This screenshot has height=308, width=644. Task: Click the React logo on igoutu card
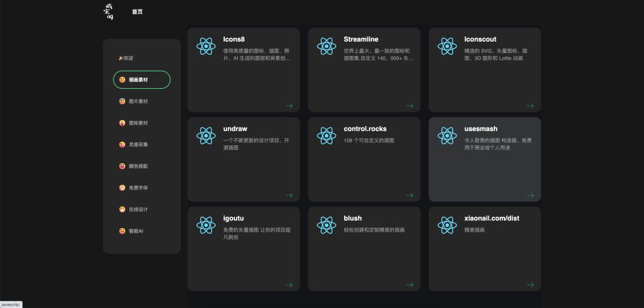206,225
